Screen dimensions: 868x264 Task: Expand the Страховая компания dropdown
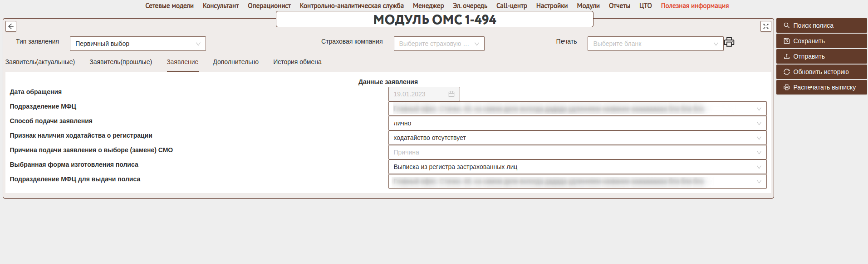(439, 44)
